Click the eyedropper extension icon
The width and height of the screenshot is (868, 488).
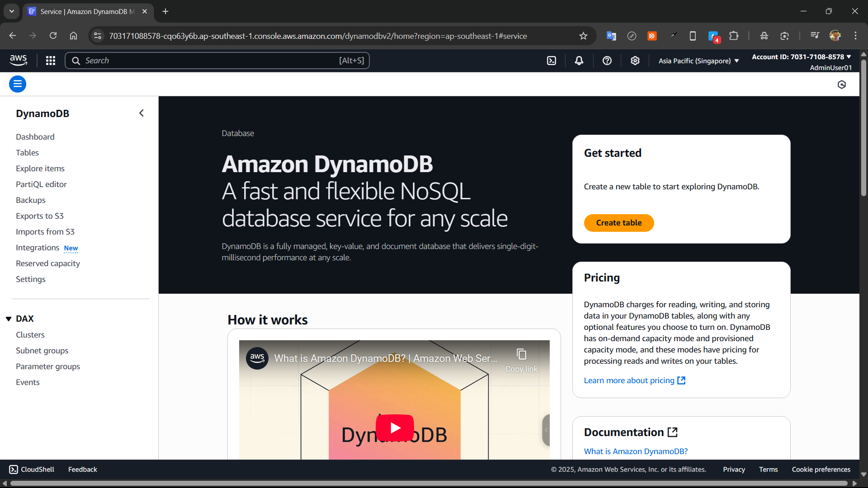(x=673, y=36)
